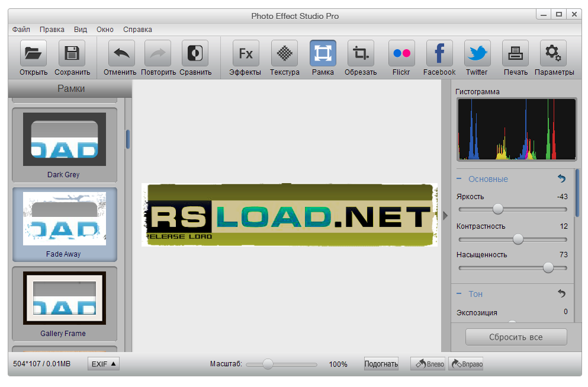Click the Экспозиция value 0
This screenshot has height=387, width=588.
565,312
